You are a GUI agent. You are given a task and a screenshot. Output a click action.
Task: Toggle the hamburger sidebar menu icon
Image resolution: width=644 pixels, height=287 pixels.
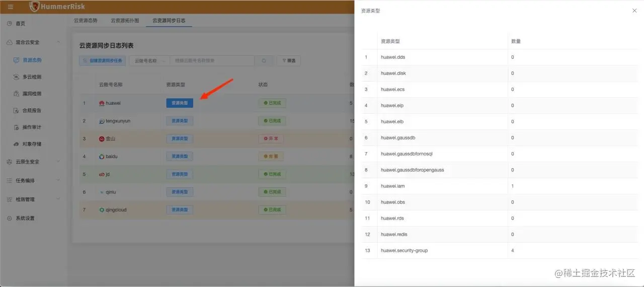pos(11,7)
